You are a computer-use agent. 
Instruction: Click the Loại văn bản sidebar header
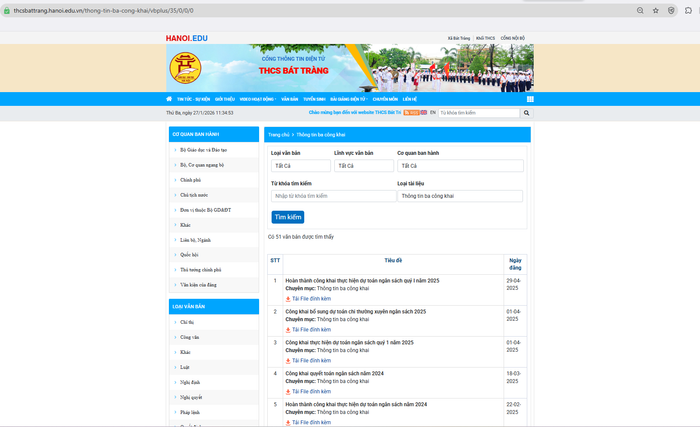click(214, 306)
